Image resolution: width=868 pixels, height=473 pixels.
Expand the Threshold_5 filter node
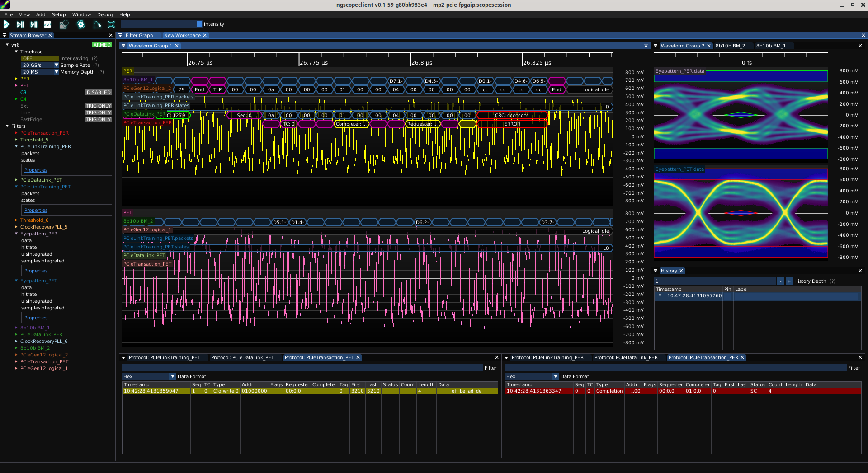pyautogui.click(x=16, y=140)
